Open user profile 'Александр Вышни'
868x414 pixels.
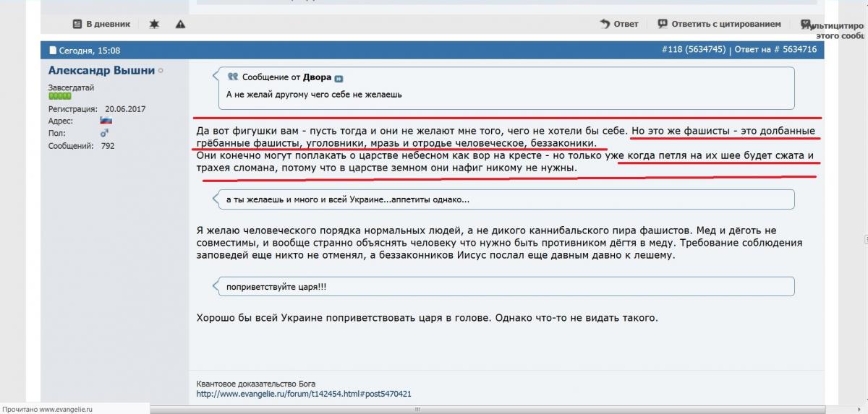point(101,70)
